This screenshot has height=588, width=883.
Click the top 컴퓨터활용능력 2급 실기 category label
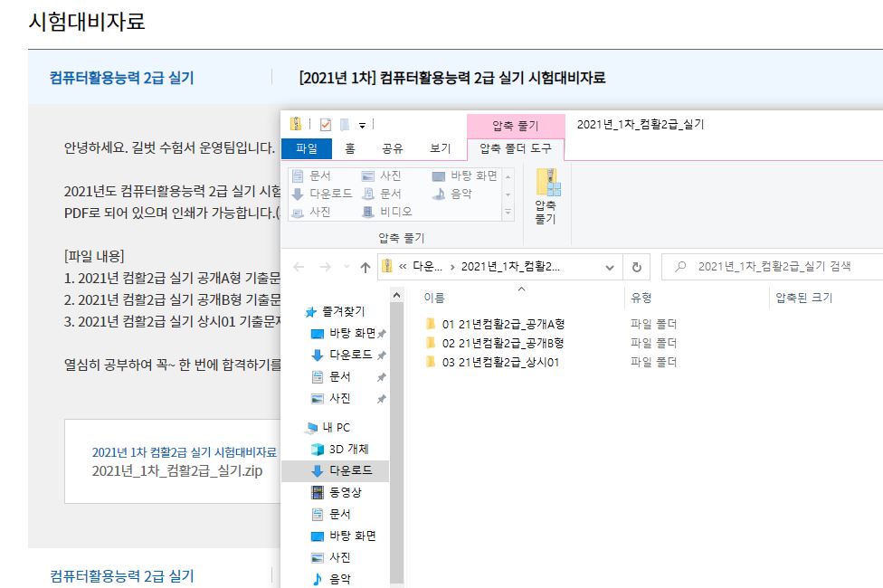click(x=121, y=78)
